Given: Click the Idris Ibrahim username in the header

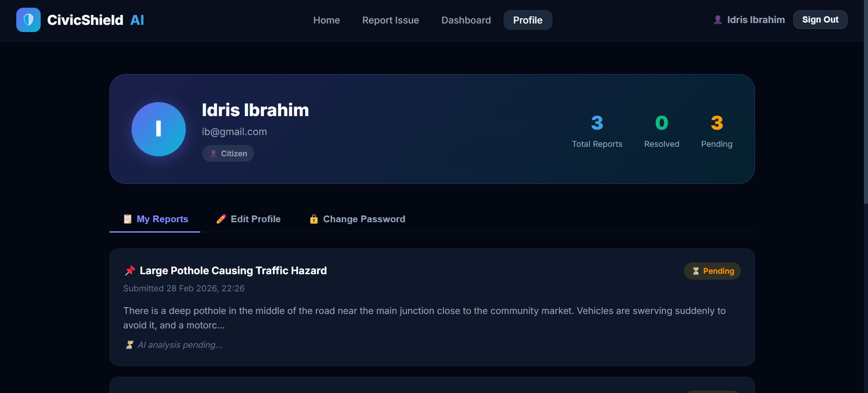Looking at the screenshot, I should click(x=756, y=20).
